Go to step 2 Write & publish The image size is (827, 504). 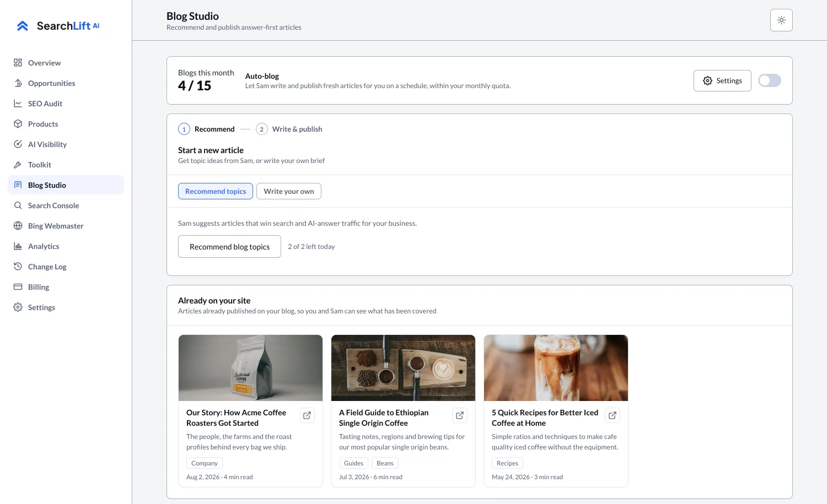pos(289,129)
